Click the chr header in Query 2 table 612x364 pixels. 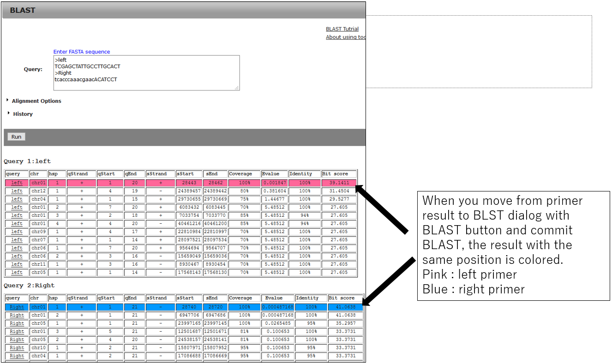[x=38, y=298]
